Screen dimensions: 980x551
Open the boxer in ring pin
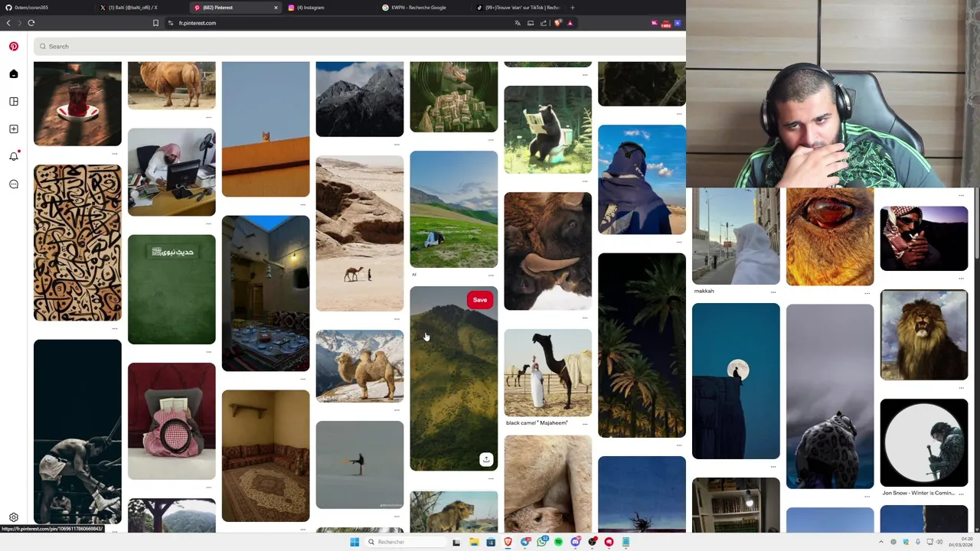coord(77,432)
